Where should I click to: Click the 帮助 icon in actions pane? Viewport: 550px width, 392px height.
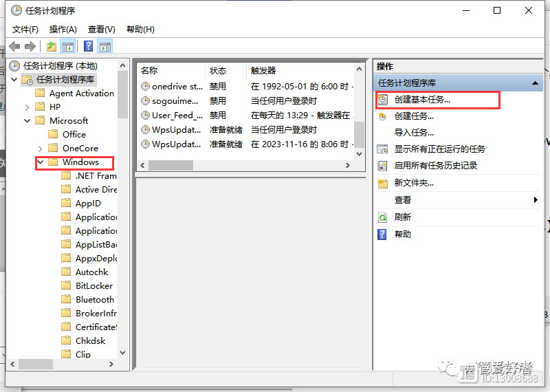(382, 234)
